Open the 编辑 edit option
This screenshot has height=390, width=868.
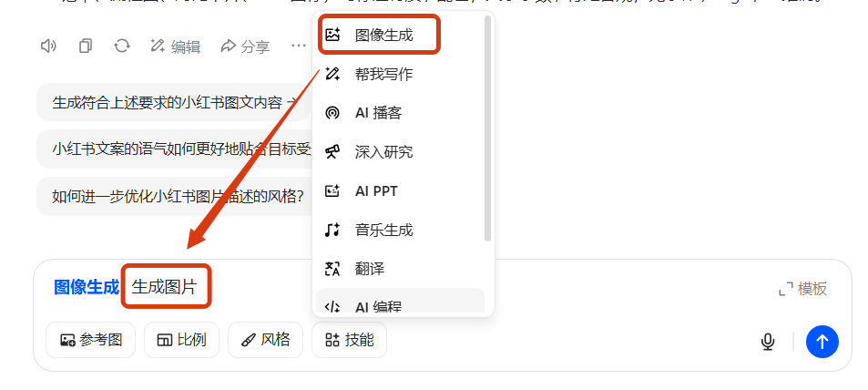(x=175, y=46)
